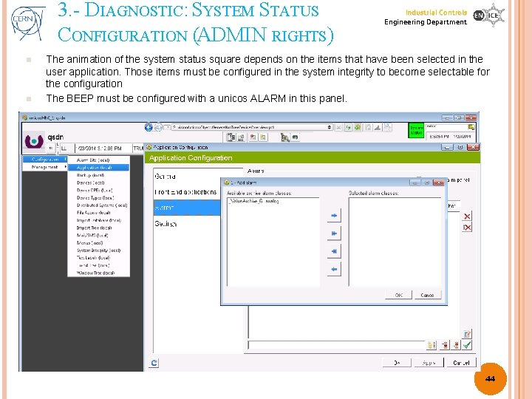Select Import Database (local) menu entry
The width and height of the screenshot is (532, 399).
(x=99, y=220)
